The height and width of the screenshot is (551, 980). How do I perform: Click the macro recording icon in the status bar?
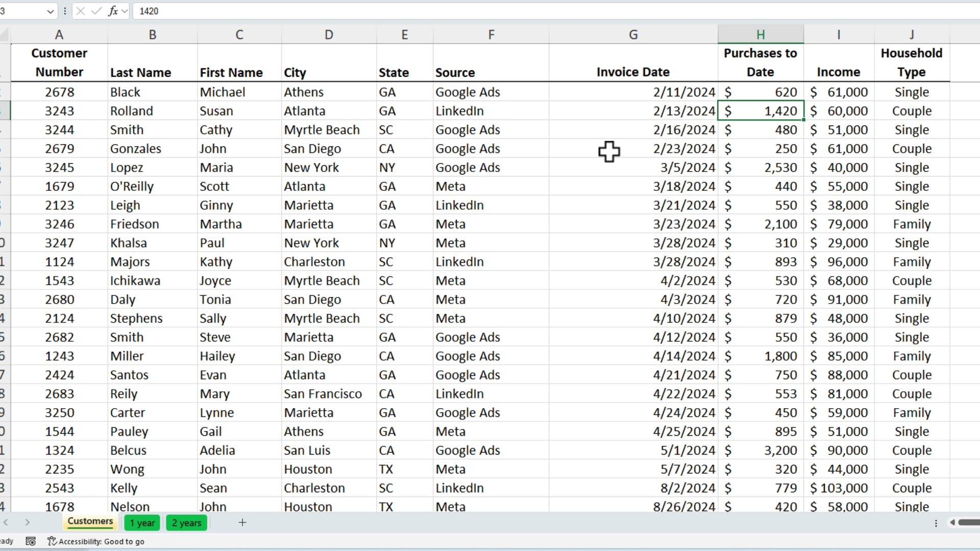(31, 541)
